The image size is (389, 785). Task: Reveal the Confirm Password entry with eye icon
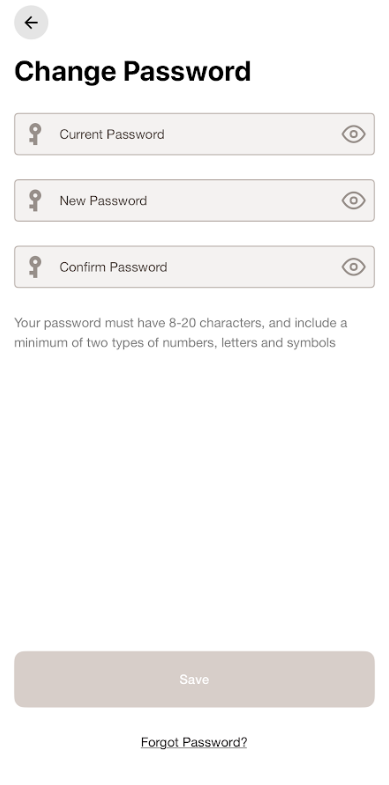[x=353, y=267]
